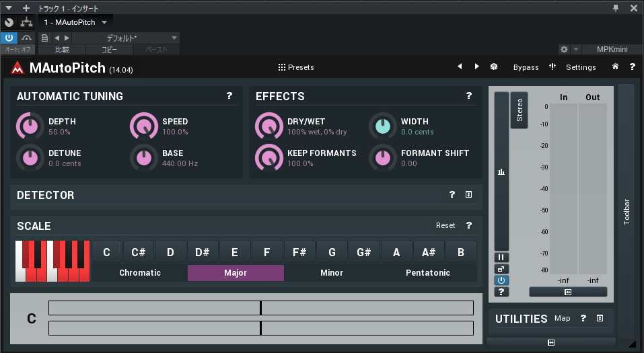This screenshot has width=644, height=353.
Task: Open the meters help icon
Action: pyautogui.click(x=501, y=292)
